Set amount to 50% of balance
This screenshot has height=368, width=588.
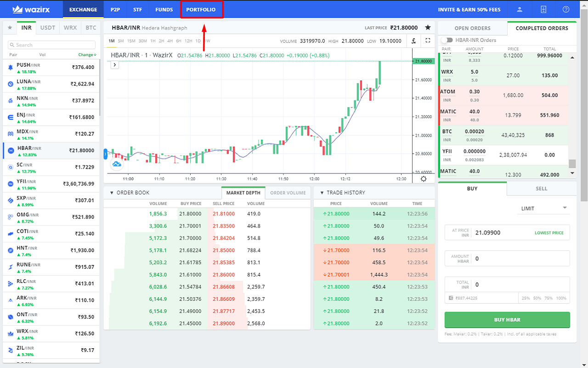537,298
